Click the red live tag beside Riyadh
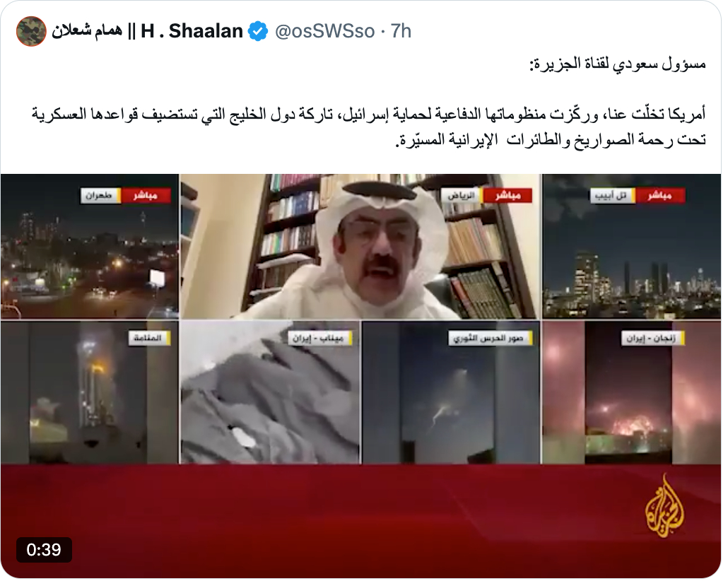 (x=507, y=196)
